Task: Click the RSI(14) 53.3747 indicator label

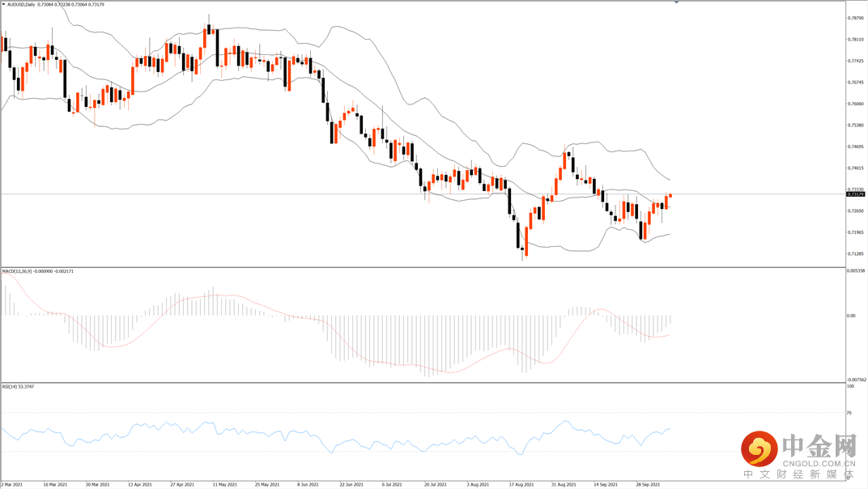Action: pyautogui.click(x=18, y=386)
